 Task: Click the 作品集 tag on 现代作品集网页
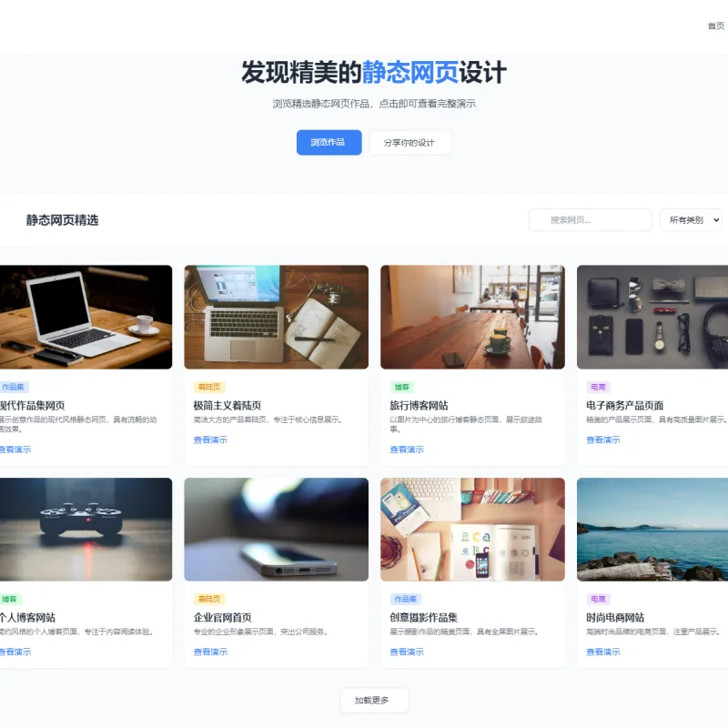tap(14, 387)
